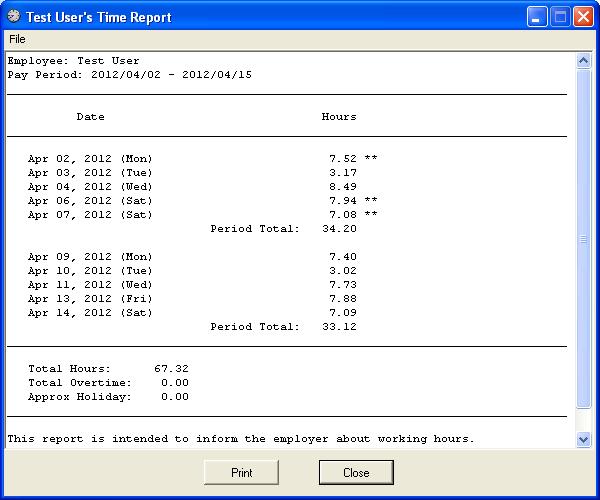The image size is (600, 500).
Task: Click the Total Overtime 0.00 line
Action: click(108, 383)
